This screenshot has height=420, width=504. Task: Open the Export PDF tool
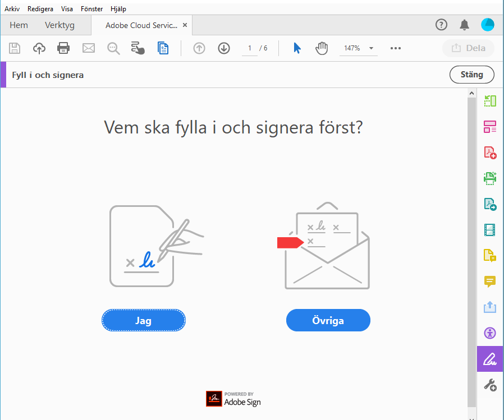[489, 204]
